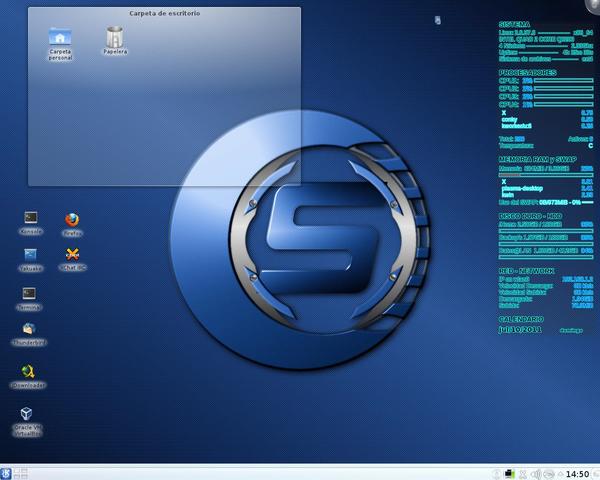Click the volume speaker tray icon
This screenshot has width=600, height=480.
[x=536, y=474]
